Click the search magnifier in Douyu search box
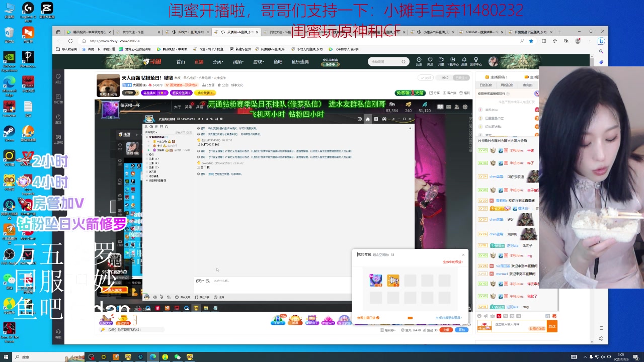Image resolution: width=644 pixels, height=362 pixels. click(403, 62)
